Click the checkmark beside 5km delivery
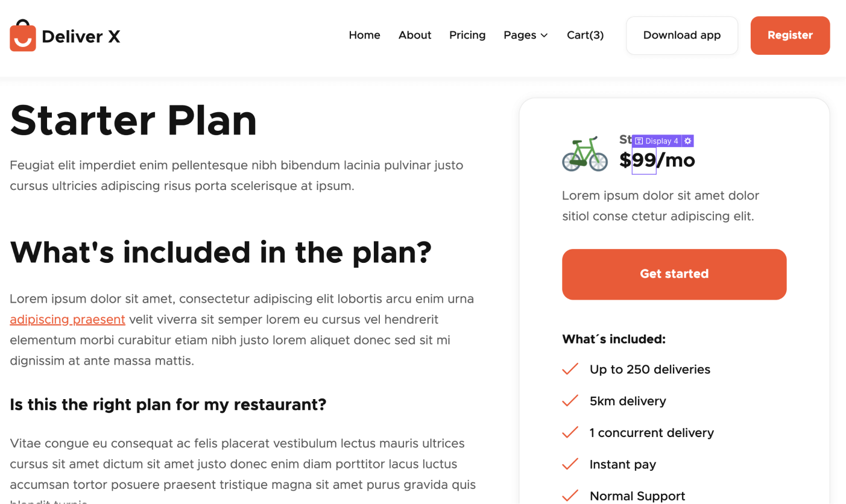 570,400
